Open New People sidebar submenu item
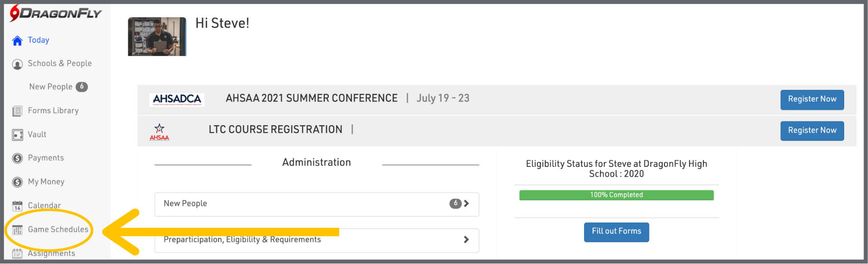This screenshot has height=264, width=868. pos(51,87)
